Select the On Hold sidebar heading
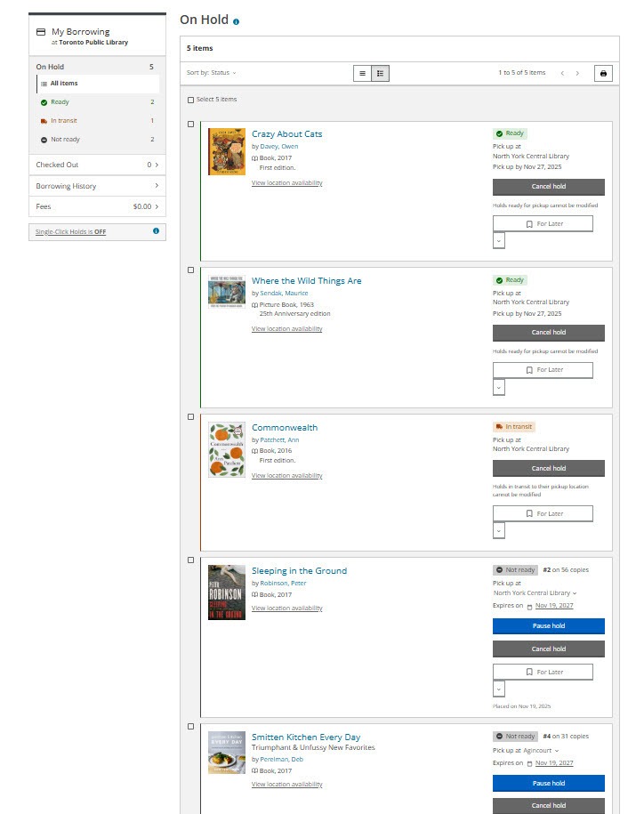This screenshot has height=814, width=644. [x=50, y=67]
